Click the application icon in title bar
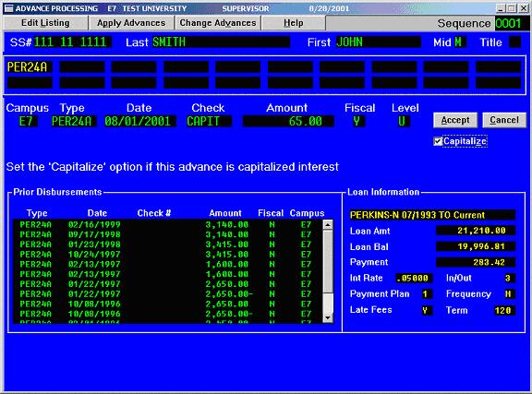This screenshot has height=394, width=532. point(9,8)
